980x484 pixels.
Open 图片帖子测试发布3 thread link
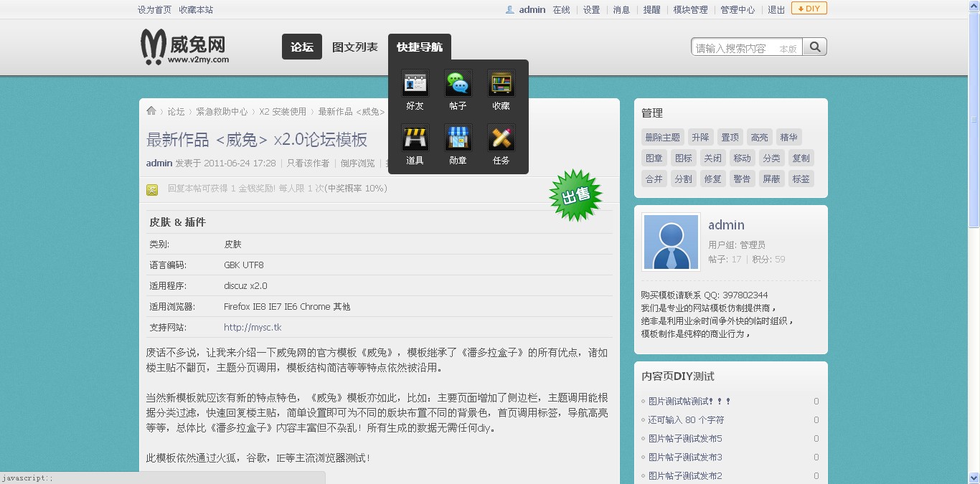coord(685,457)
